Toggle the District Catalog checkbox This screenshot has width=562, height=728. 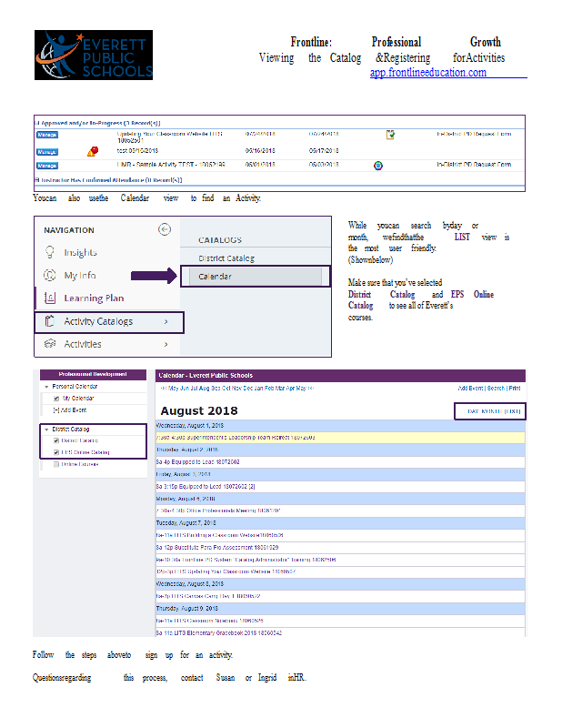[x=56, y=440]
